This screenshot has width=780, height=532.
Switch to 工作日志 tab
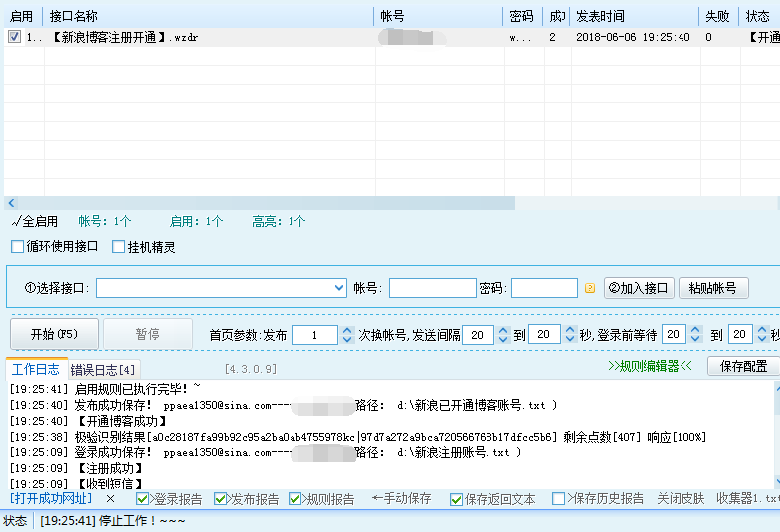coord(36,369)
